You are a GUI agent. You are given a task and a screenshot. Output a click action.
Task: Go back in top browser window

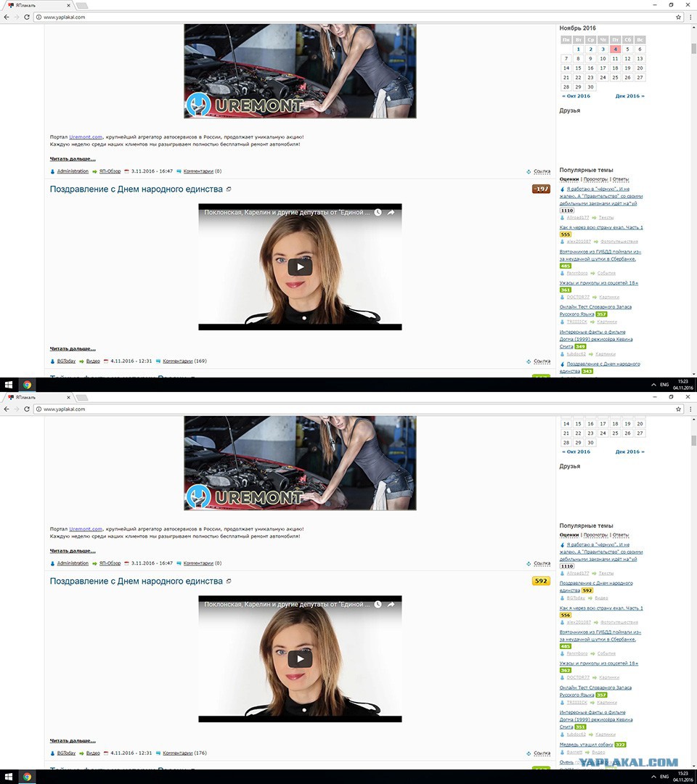click(x=6, y=17)
